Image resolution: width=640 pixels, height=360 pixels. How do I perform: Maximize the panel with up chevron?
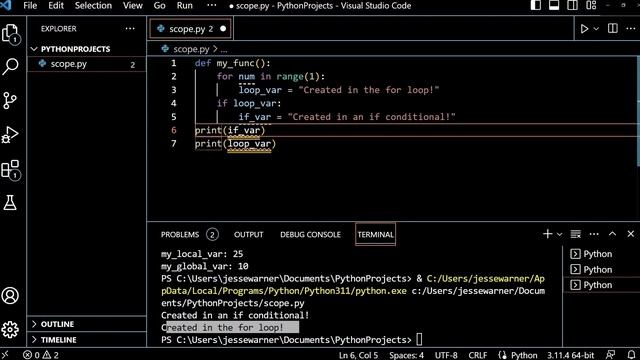pos(612,234)
